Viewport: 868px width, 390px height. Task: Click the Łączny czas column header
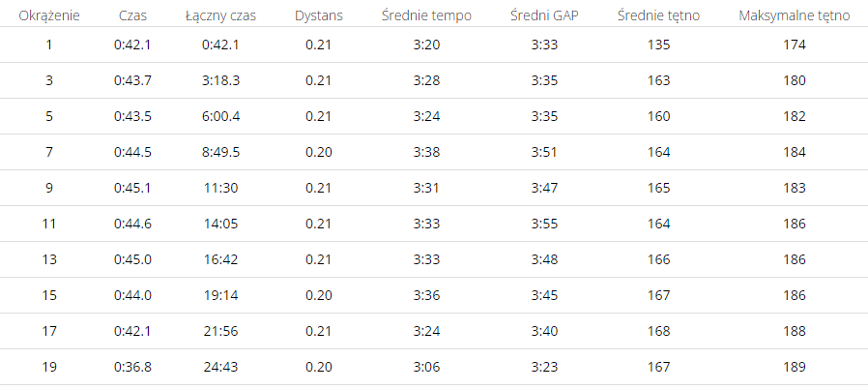click(220, 16)
